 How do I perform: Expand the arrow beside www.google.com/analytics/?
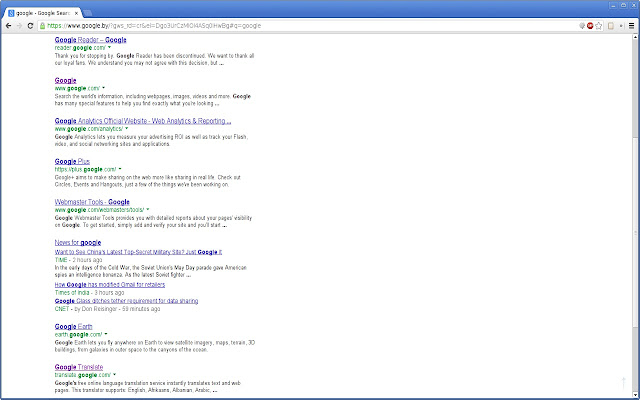127,129
